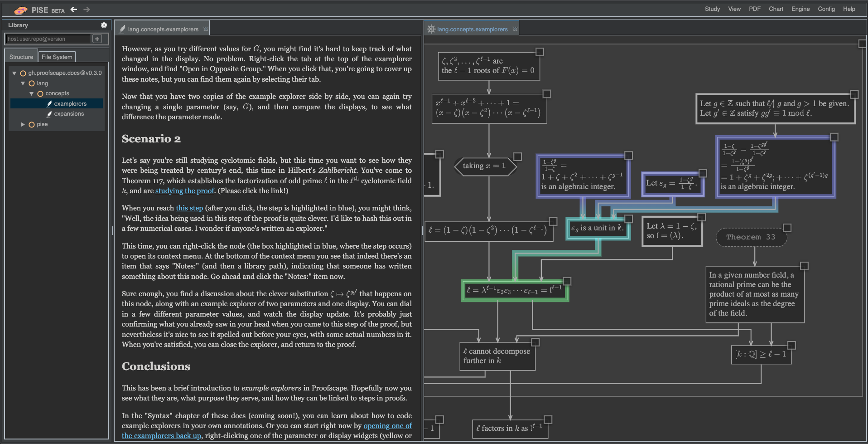Toggle checkbox on green highlighted ℓ = λ node
This screenshot has height=444, width=868.
(567, 281)
